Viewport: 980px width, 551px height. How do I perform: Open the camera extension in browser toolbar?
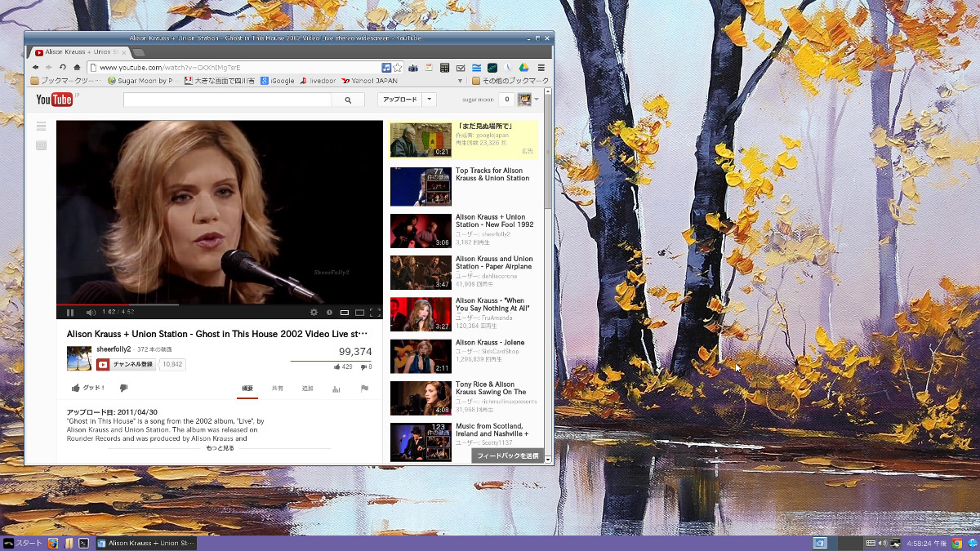[x=413, y=67]
